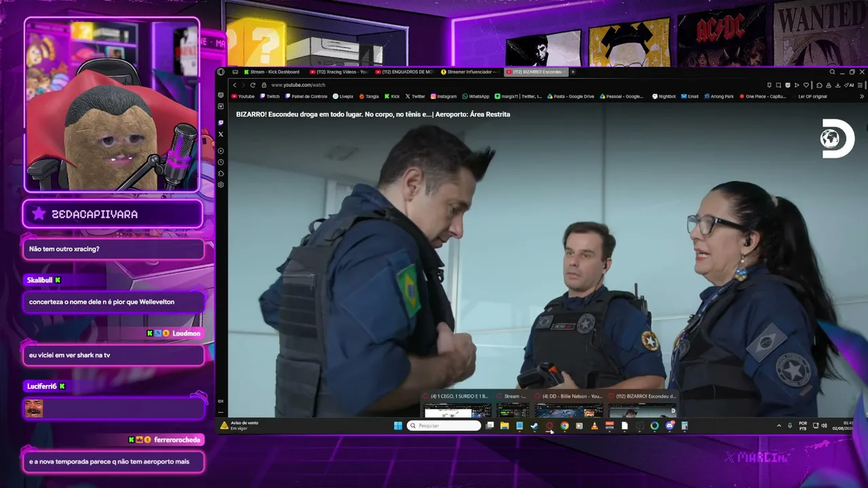Open the Instagram bookmark

click(x=443, y=96)
